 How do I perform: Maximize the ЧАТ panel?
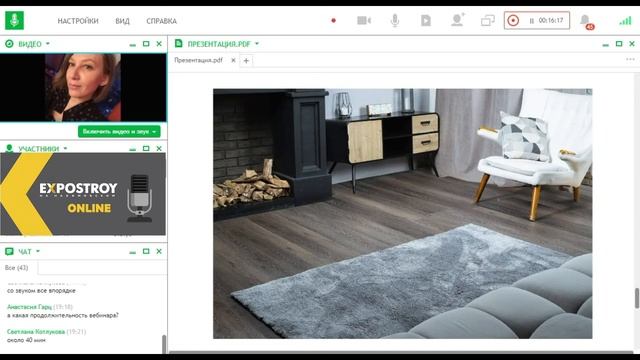pyautogui.click(x=146, y=251)
